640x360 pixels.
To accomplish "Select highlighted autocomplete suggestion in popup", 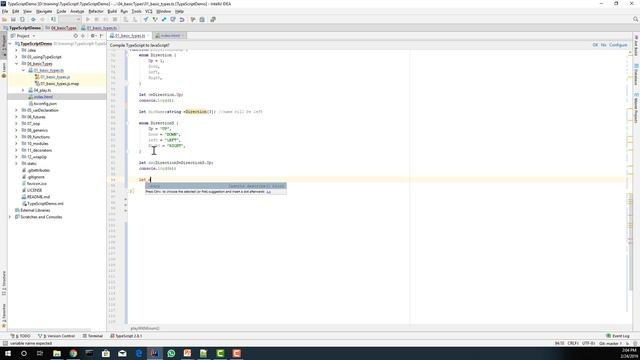I will click(x=216, y=186).
